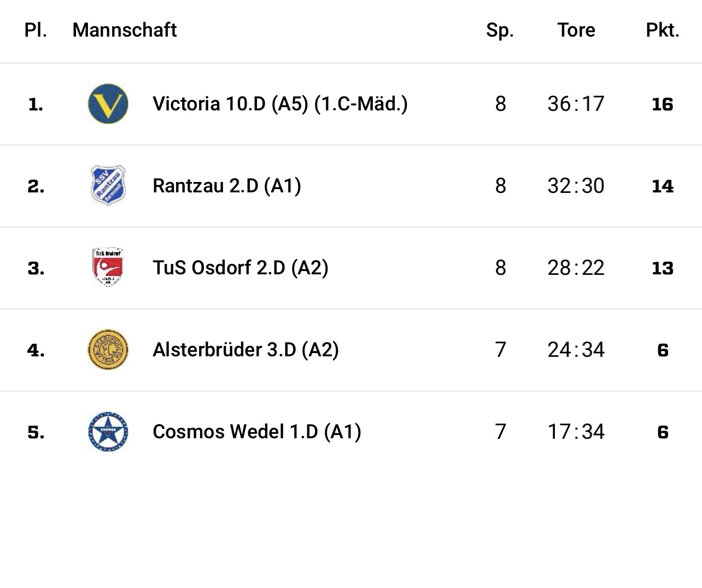This screenshot has height=588, width=702.
Task: Select TuS Osdorf 2.D (A2) team name
Action: [241, 268]
